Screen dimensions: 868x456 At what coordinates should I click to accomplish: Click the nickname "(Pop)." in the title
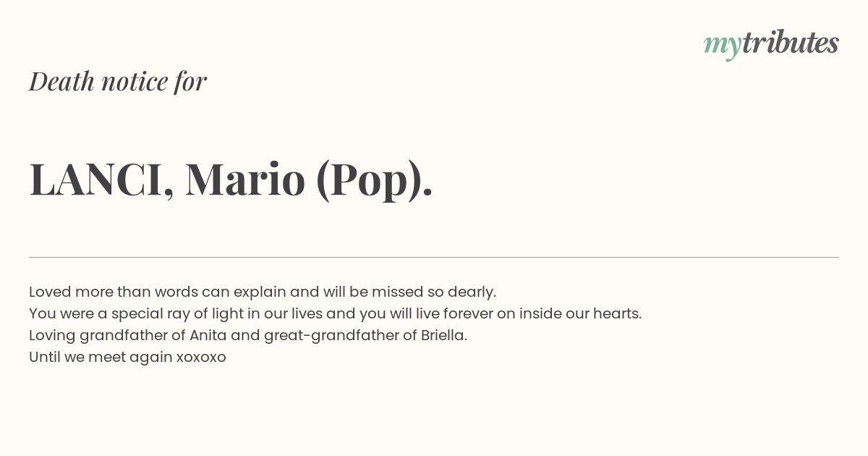[x=375, y=180]
